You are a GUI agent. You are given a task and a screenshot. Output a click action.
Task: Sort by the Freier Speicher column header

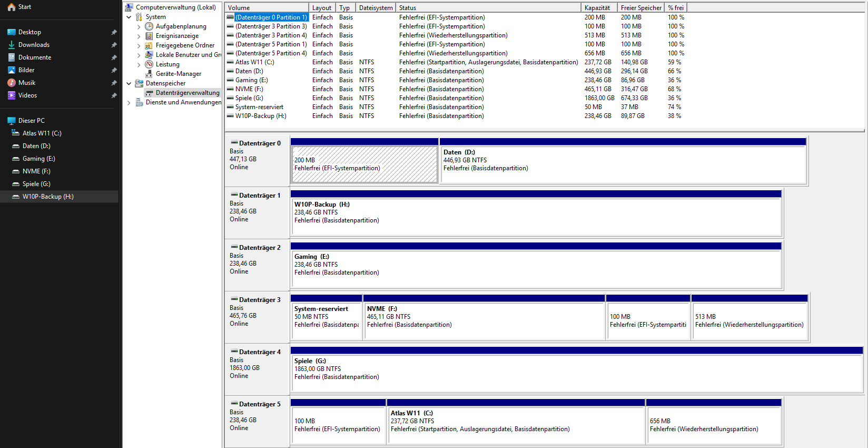point(641,8)
